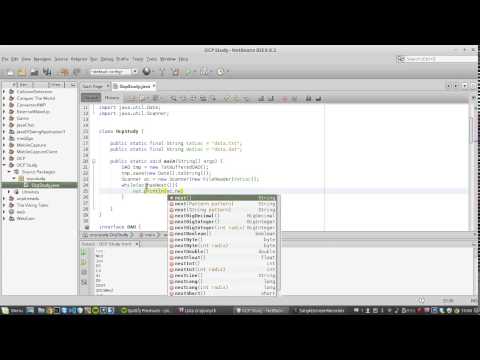This screenshot has height=360, width=480.
Task: Choose nextShort() from autocomplete list
Action: pyautogui.click(x=222, y=293)
